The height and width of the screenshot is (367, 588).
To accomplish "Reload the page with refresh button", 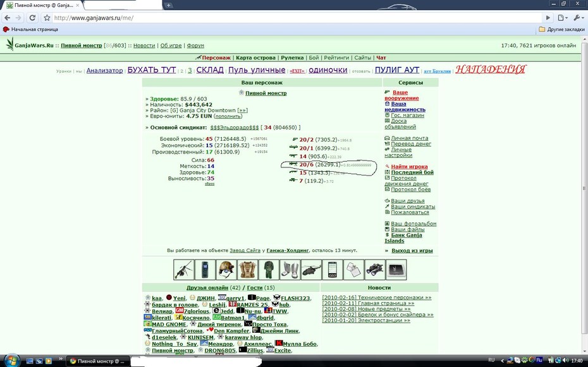I will click(x=33, y=18).
